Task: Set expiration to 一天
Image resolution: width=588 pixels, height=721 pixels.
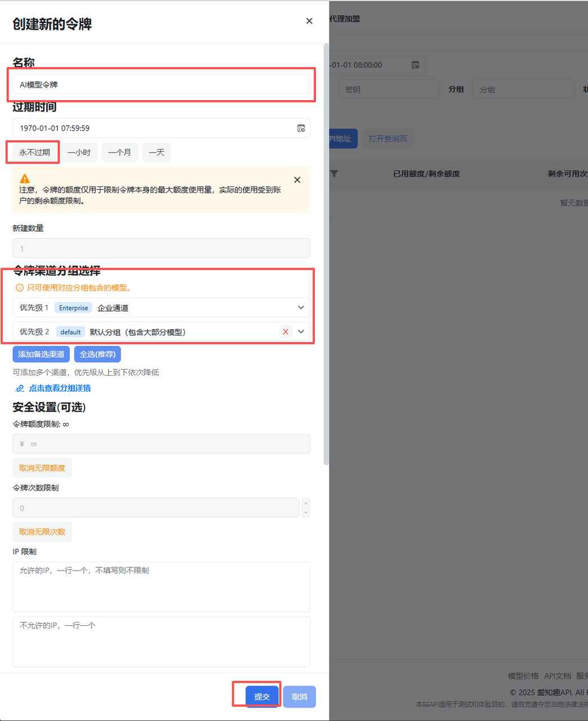Action: (157, 153)
